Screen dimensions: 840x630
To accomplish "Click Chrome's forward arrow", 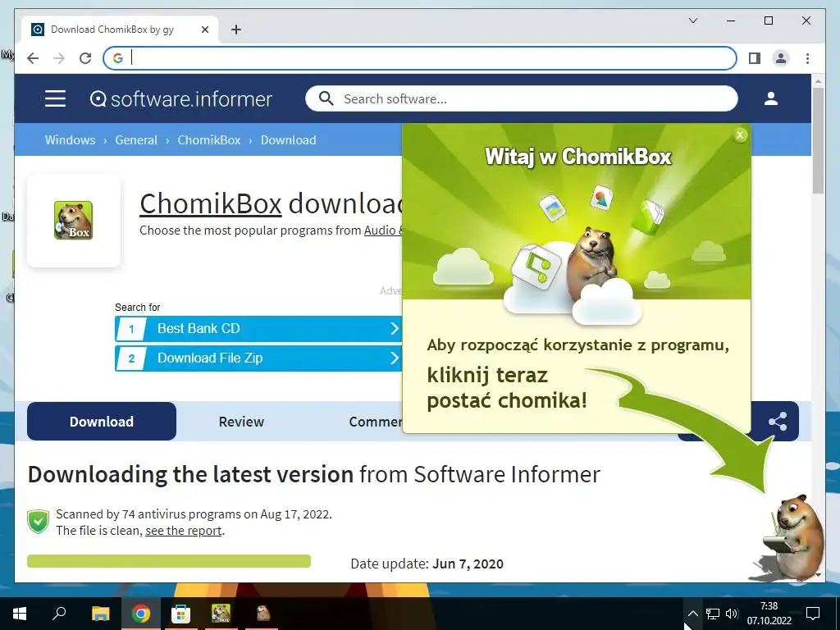I will pos(59,58).
